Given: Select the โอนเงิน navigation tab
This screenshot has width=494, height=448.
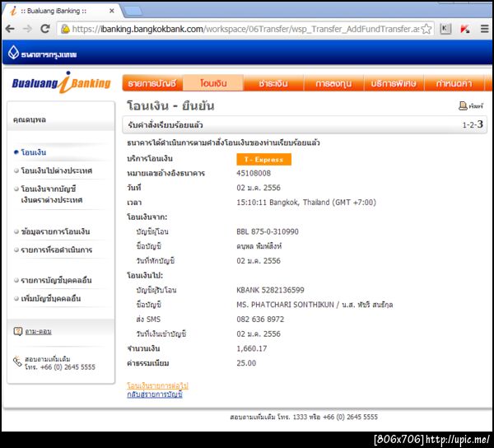Looking at the screenshot, I should point(213,83).
